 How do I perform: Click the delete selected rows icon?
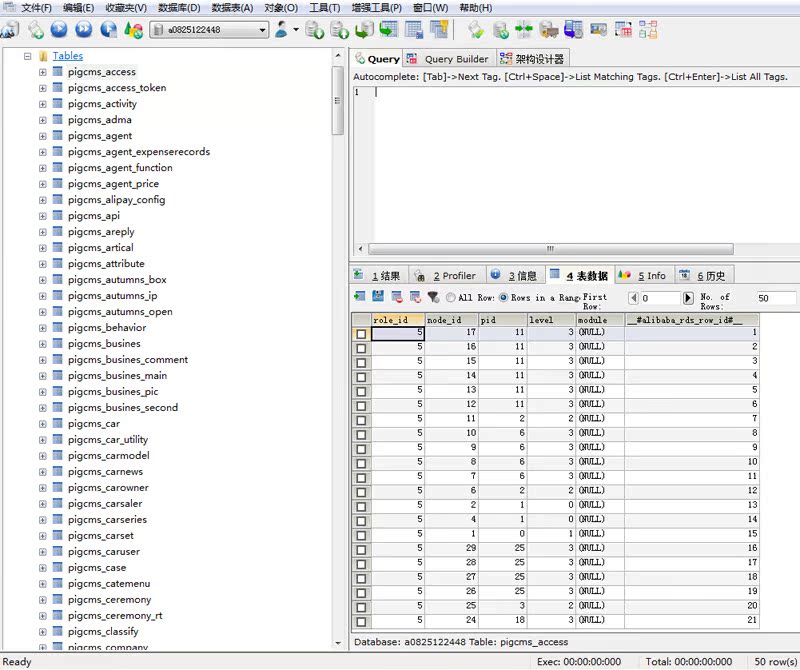397,297
